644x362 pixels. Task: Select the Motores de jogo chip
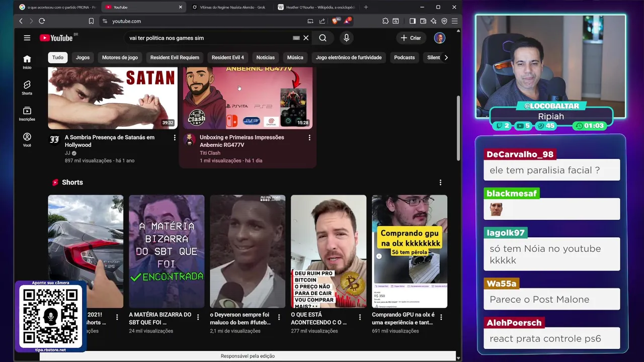point(120,57)
